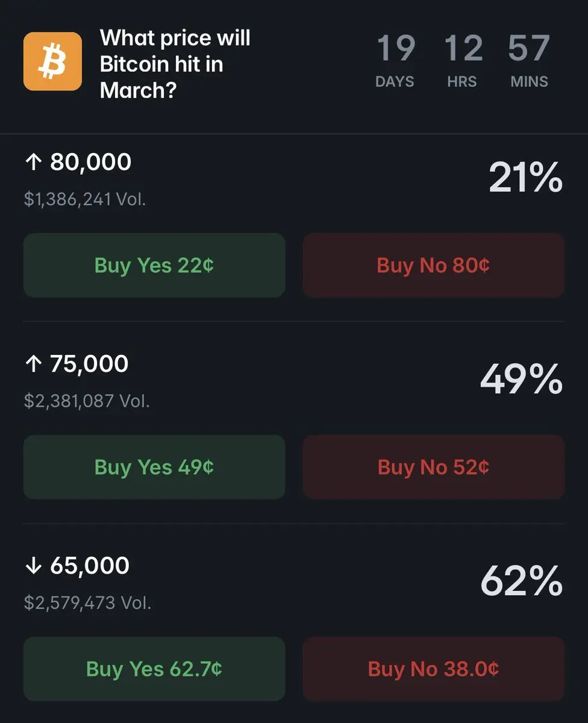Click the $1,386,241 Vol. text
Image resolution: width=588 pixels, height=723 pixels.
click(x=85, y=199)
